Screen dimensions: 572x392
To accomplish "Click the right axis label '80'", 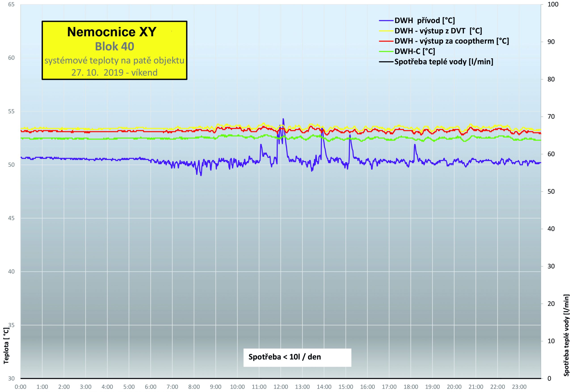I will pos(551,79).
